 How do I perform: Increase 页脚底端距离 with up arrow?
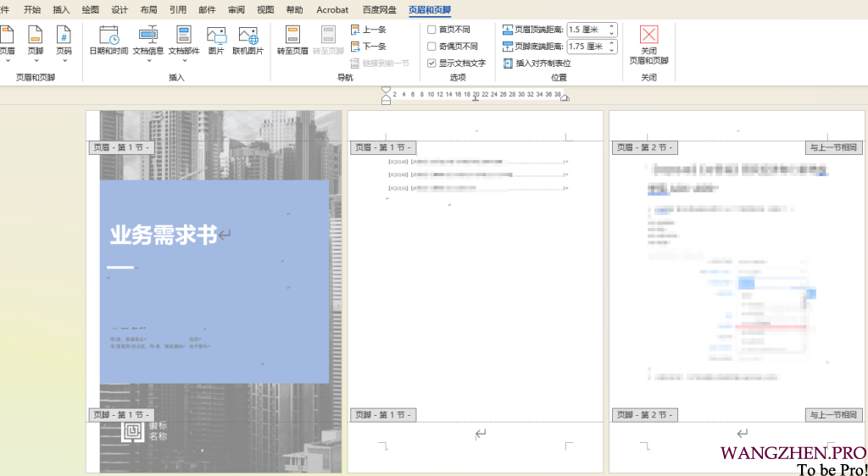[612, 43]
